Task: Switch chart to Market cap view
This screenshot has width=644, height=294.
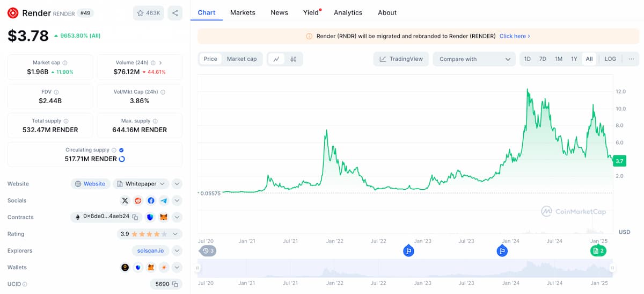Action: point(241,59)
